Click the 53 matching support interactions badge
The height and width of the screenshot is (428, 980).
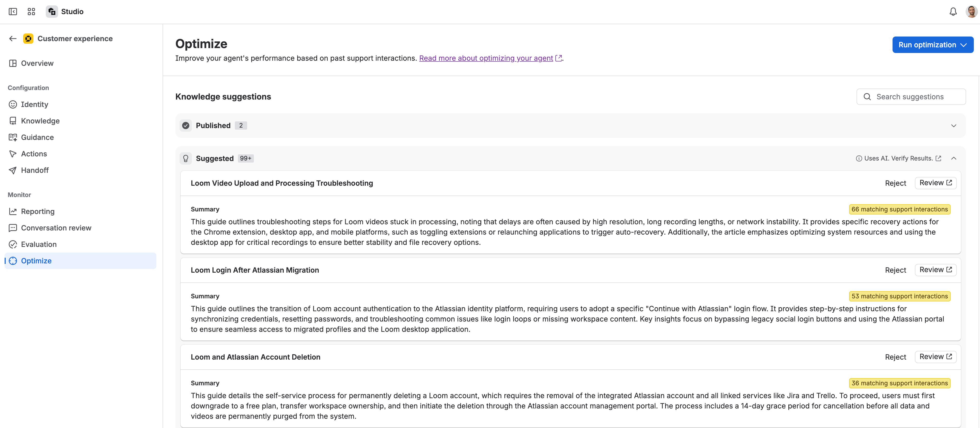click(x=899, y=296)
